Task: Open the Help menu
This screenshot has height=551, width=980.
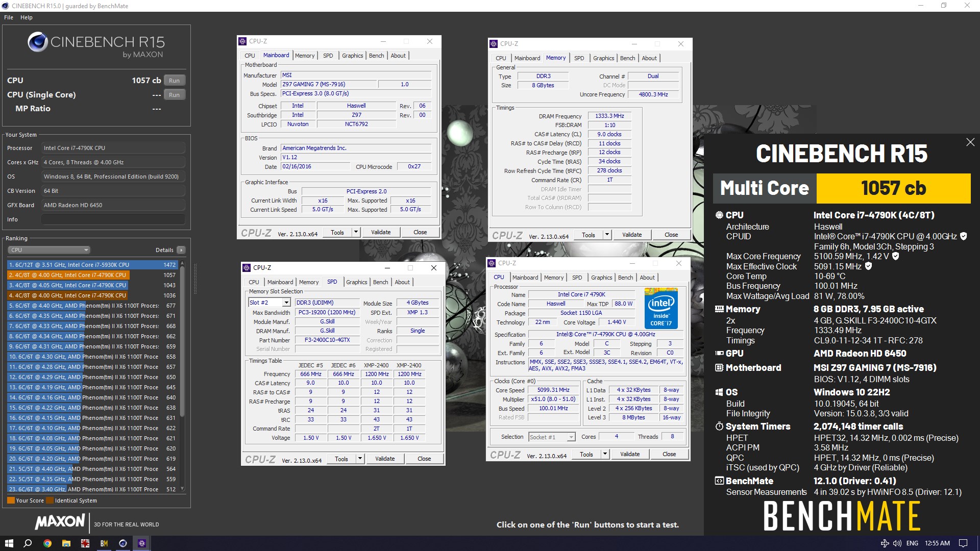Action: 27,17
